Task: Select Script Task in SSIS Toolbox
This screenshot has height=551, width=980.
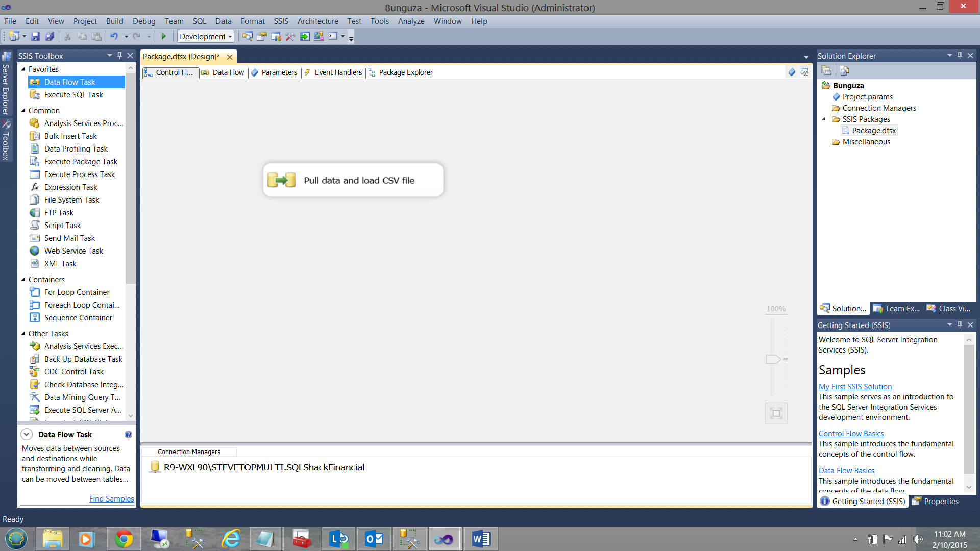Action: point(62,226)
